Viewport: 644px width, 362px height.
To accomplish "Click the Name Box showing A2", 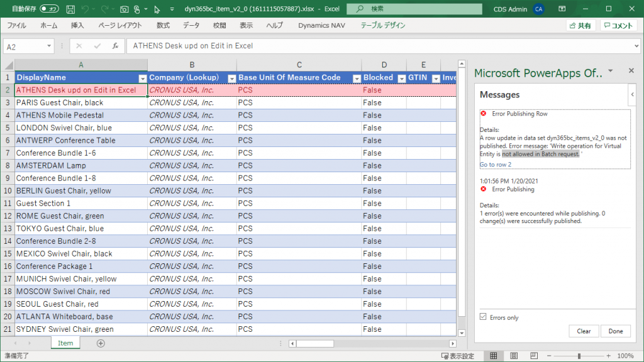I will click(25, 47).
